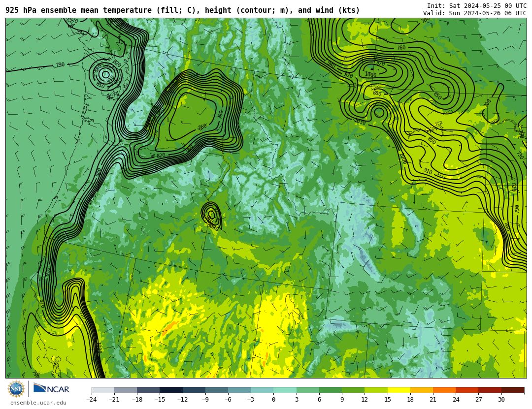Click the 21 colorbar label
The width and height of the screenshot is (532, 409).
(x=433, y=400)
